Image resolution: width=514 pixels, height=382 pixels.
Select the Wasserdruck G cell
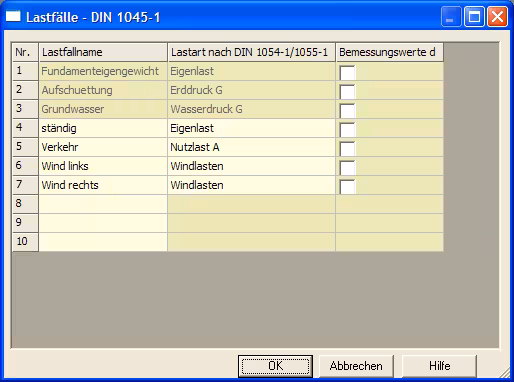252,109
